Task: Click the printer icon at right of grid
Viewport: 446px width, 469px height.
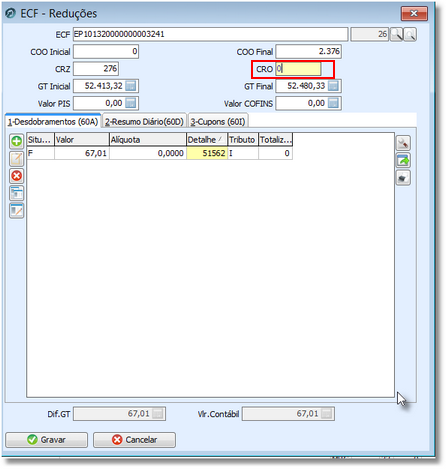Action: [403, 178]
